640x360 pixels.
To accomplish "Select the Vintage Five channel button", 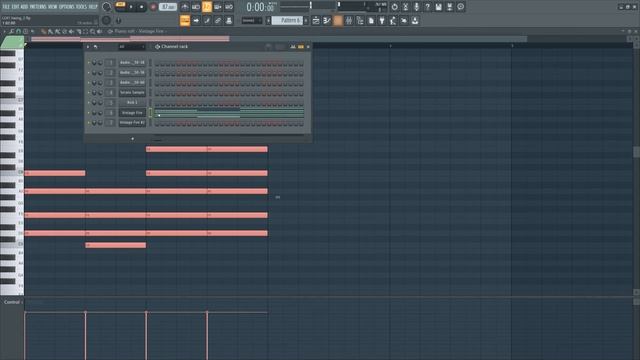I will coord(132,113).
